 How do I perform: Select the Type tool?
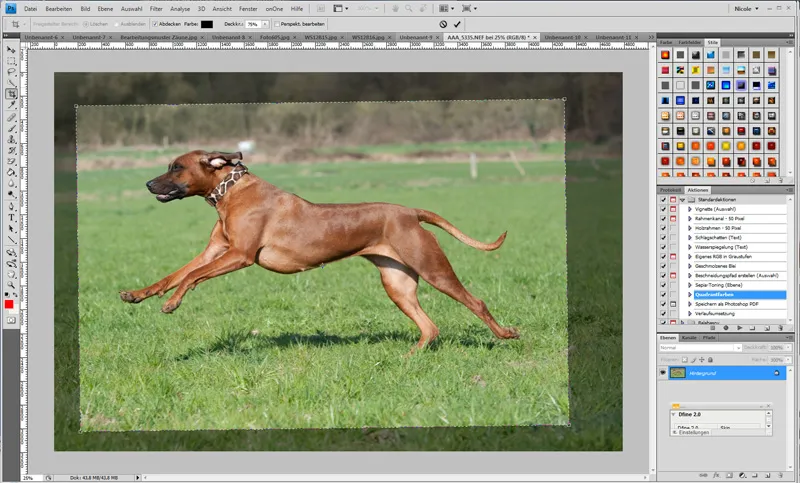(11, 218)
